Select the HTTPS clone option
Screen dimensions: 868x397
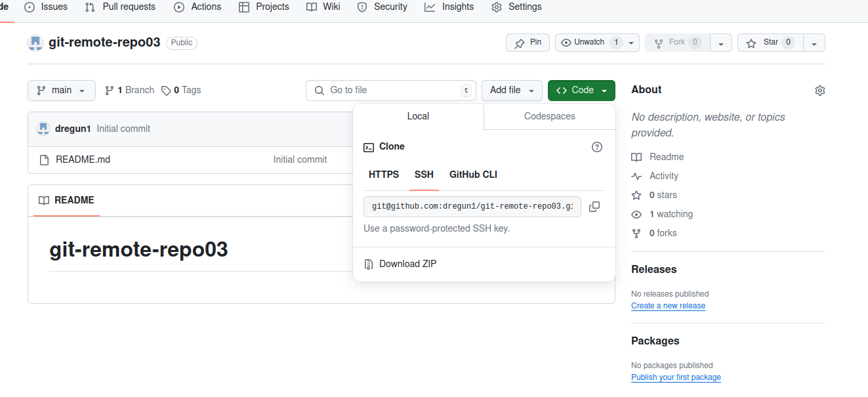coord(384,175)
